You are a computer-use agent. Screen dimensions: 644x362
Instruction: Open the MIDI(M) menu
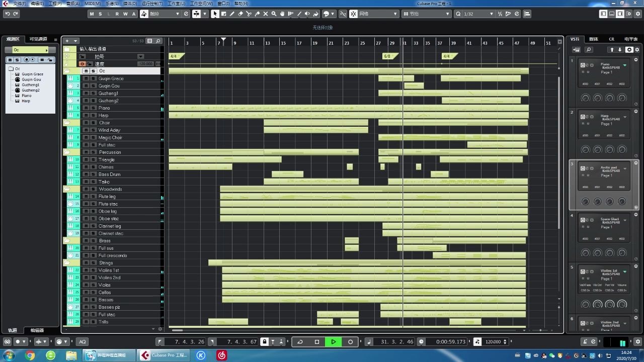coord(93,4)
